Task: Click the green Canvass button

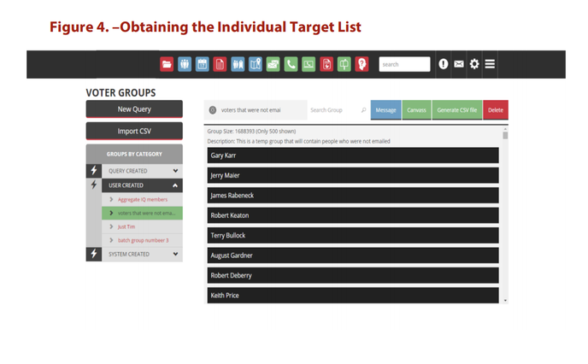Action: click(x=416, y=110)
